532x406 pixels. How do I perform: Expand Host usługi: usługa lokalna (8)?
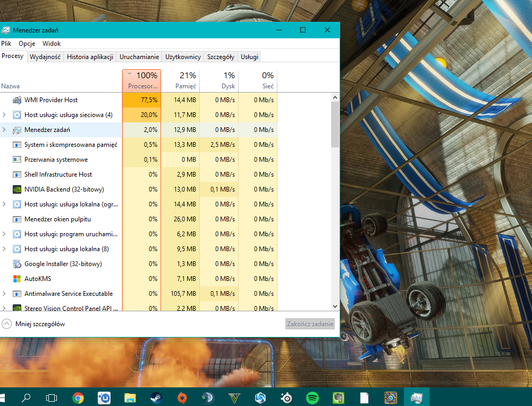[x=4, y=248]
